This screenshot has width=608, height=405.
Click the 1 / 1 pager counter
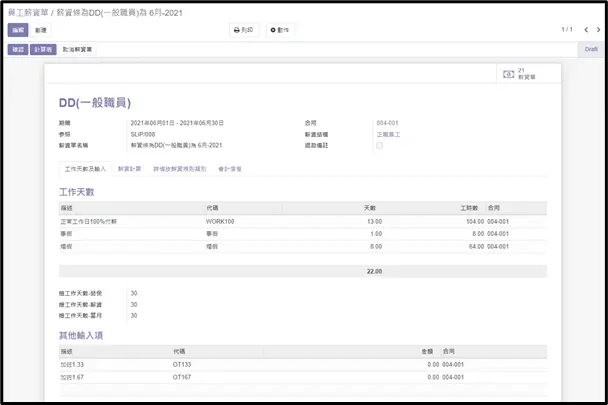coord(567,30)
